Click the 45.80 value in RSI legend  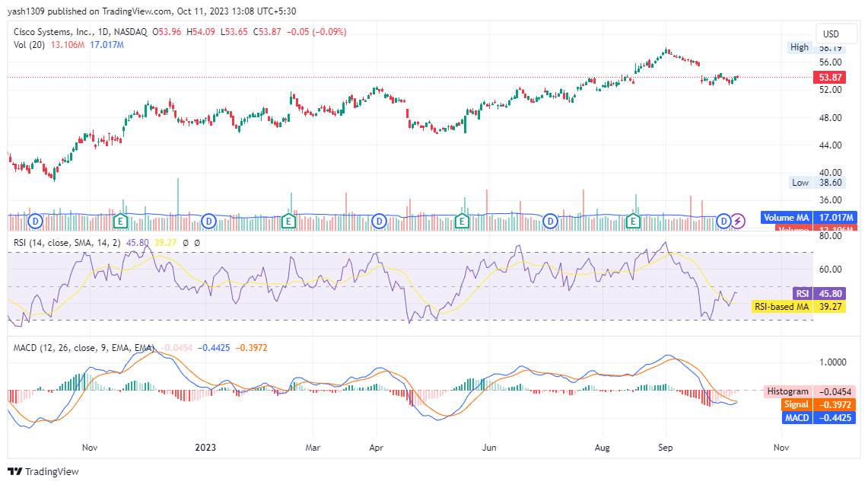point(137,243)
